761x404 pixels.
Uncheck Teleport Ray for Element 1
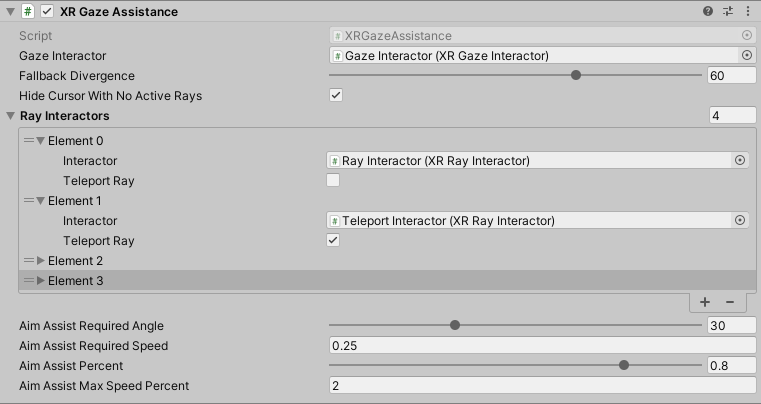(x=333, y=241)
